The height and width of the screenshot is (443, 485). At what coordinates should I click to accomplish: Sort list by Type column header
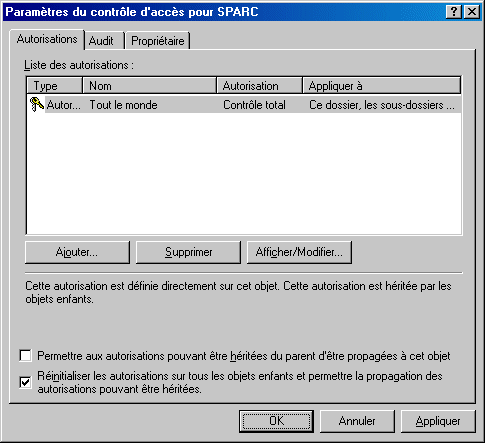tap(54, 86)
